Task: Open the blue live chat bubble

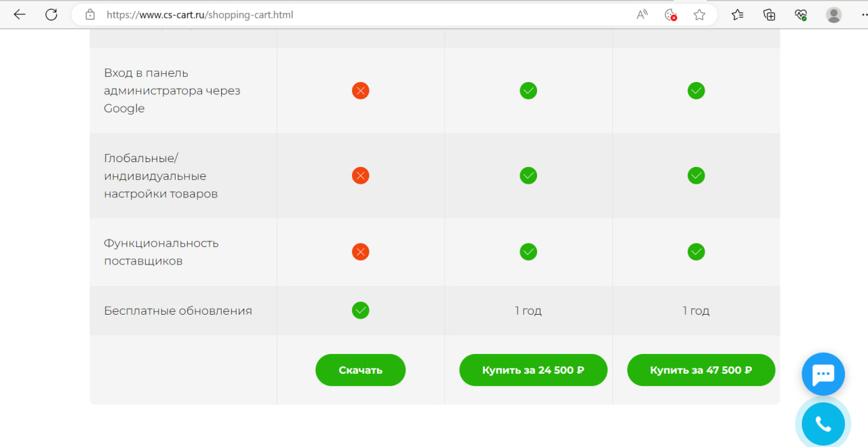Action: (823, 374)
